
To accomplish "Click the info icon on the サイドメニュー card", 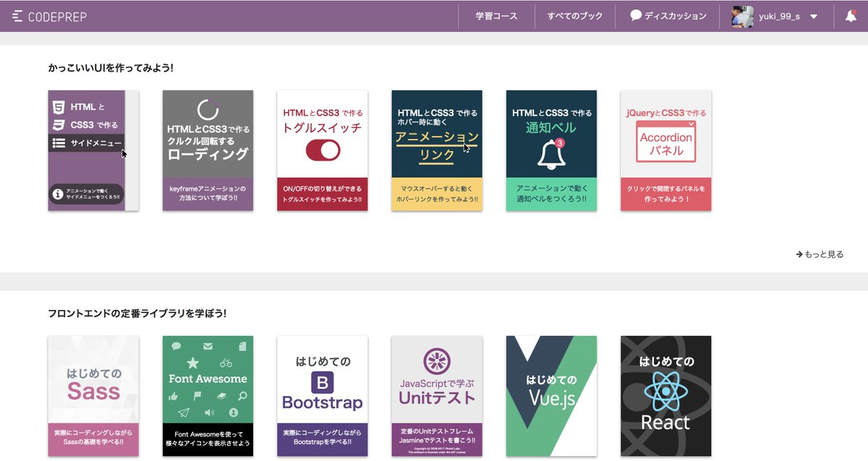I will click(x=57, y=193).
